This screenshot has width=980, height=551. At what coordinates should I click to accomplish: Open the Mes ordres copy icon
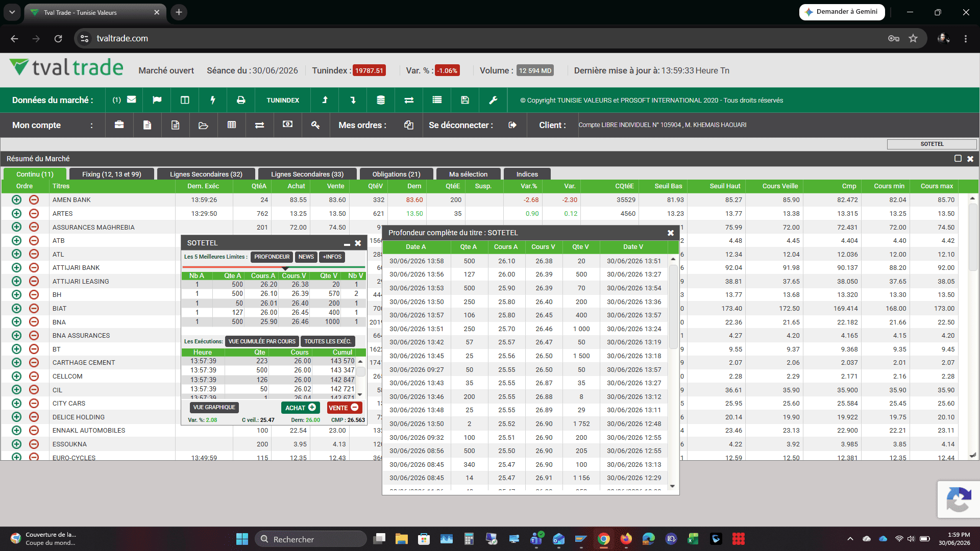coord(409,125)
